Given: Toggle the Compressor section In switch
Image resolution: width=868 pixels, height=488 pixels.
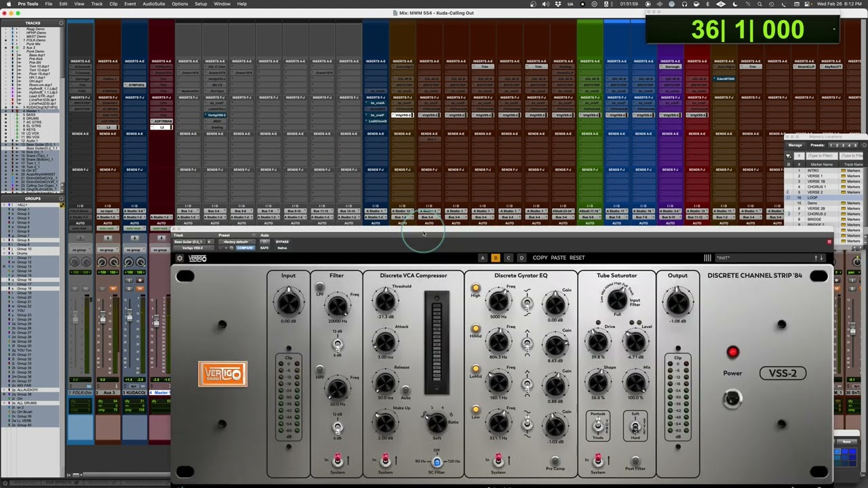Looking at the screenshot, I should click(385, 460).
